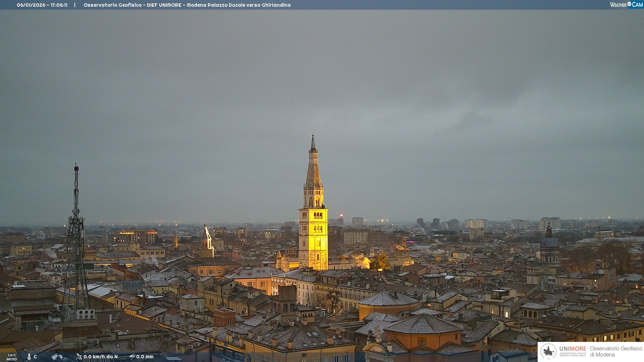Click the WeatherCam CAM blue badge
The image size is (644, 362).
pyautogui.click(x=637, y=5)
